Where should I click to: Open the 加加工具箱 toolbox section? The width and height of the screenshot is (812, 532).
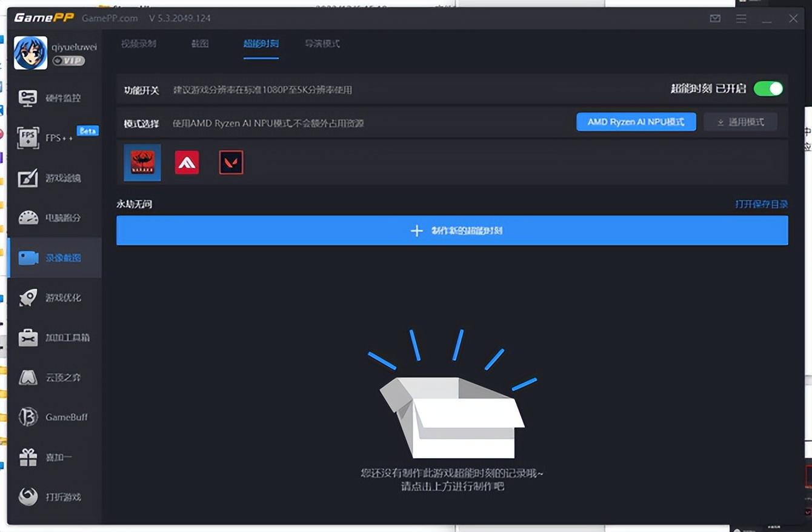(x=54, y=337)
